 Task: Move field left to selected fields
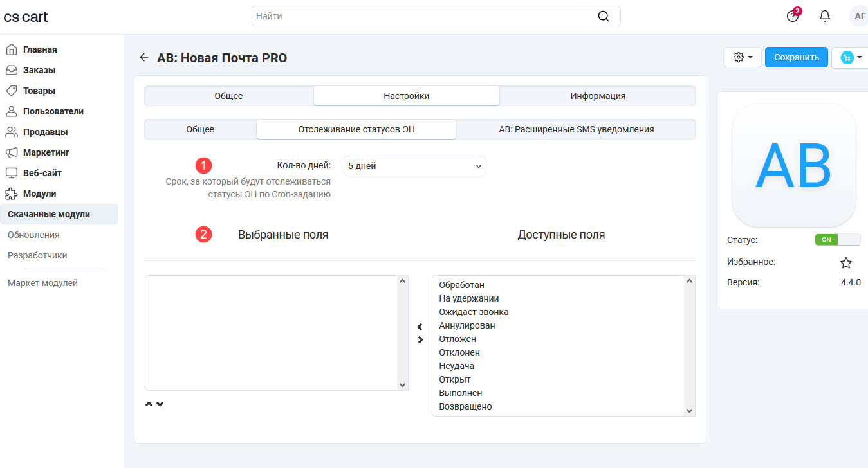click(x=420, y=327)
